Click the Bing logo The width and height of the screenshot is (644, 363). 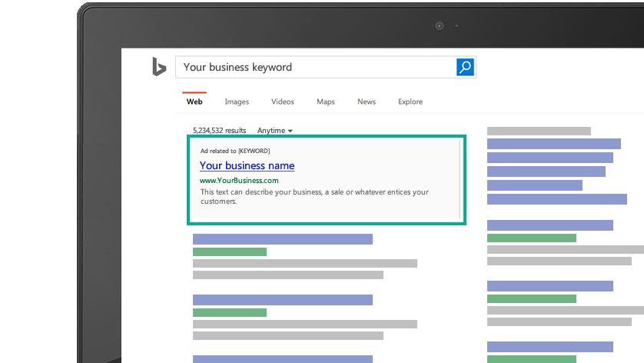pyautogui.click(x=159, y=67)
